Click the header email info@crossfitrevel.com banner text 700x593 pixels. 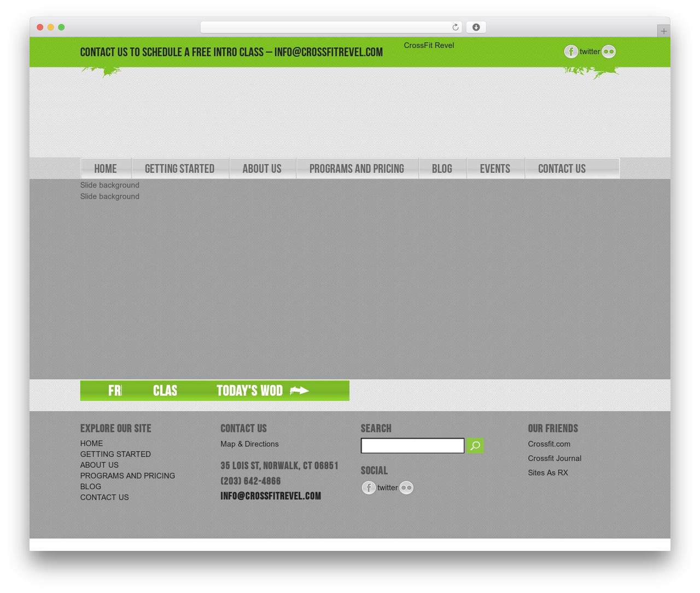[x=329, y=52]
